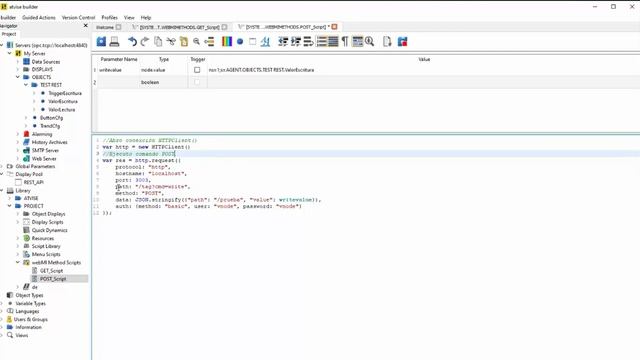The image size is (640, 360).
Task: Redo the last undone edit
Action: click(144, 41)
